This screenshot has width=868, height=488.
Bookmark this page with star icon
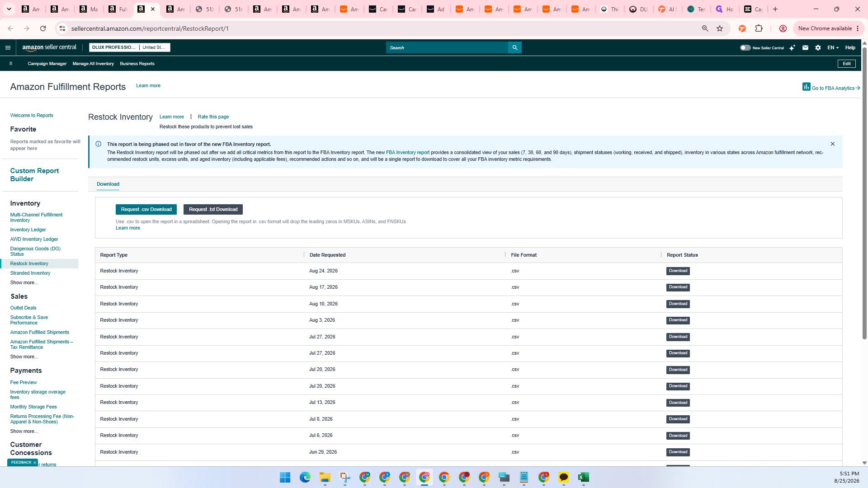click(720, 28)
